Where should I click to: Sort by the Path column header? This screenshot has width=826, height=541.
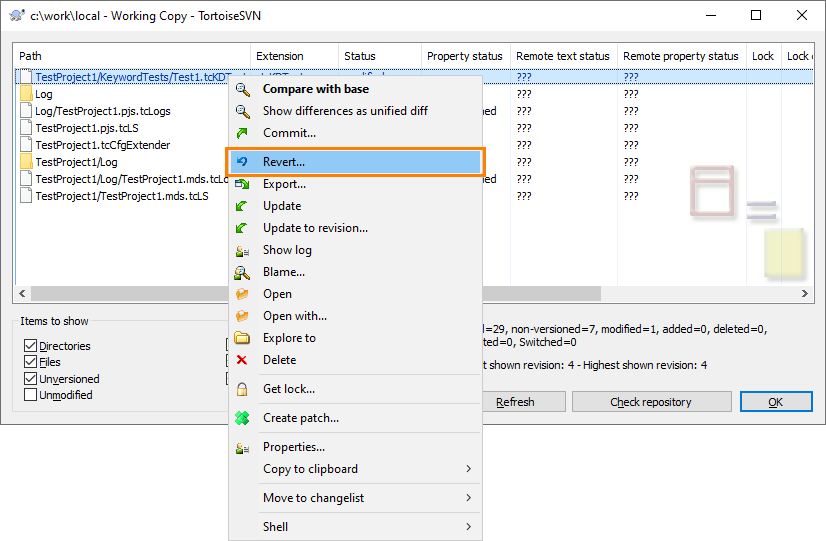(132, 56)
